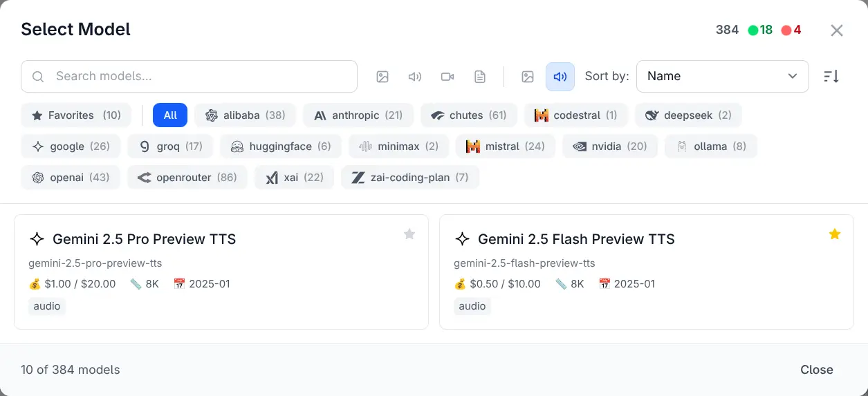This screenshot has height=396, width=868.
Task: Filter models by video input icon
Action: tap(447, 77)
